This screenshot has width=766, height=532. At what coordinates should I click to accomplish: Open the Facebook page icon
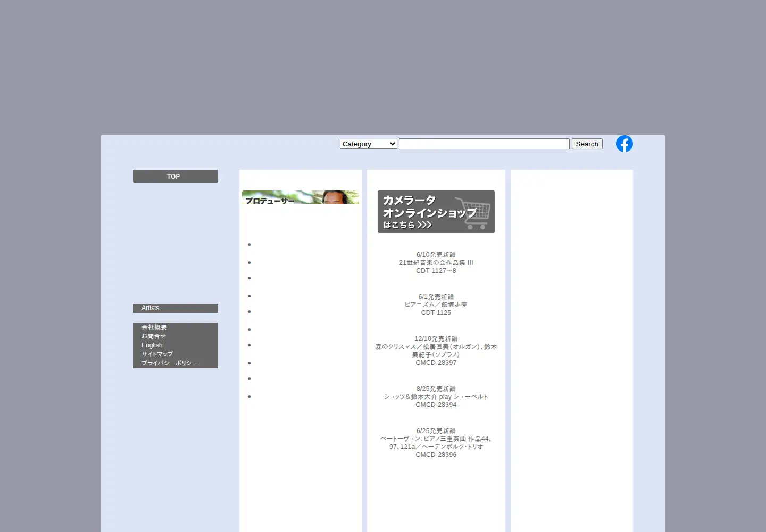coord(625,144)
